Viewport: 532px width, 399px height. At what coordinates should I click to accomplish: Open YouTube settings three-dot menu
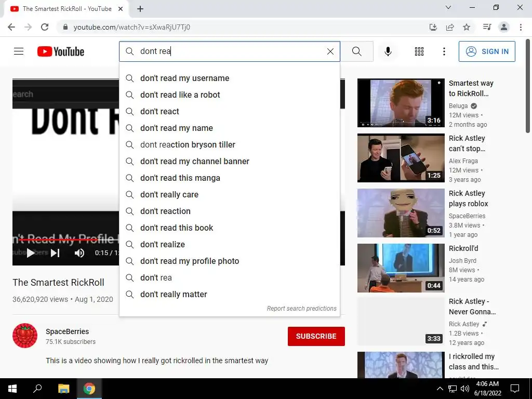444,51
